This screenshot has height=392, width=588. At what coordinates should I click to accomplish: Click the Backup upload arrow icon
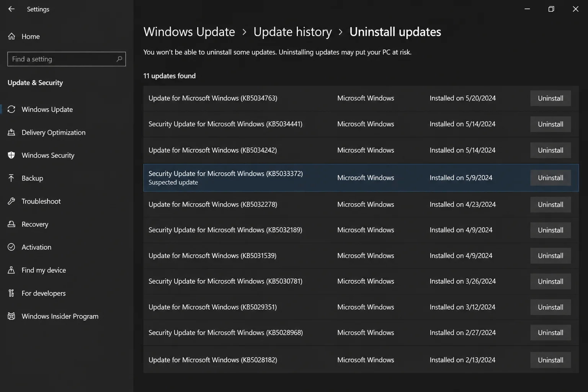coord(11,178)
